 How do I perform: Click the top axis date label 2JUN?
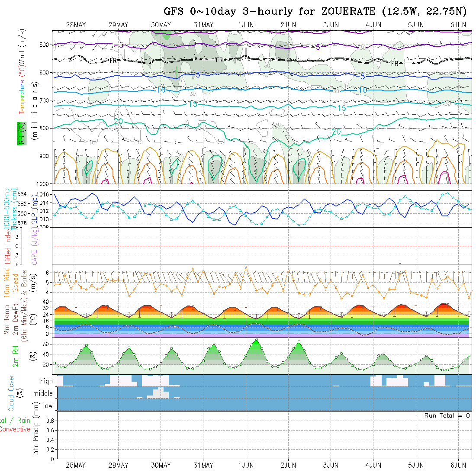pos(288,25)
